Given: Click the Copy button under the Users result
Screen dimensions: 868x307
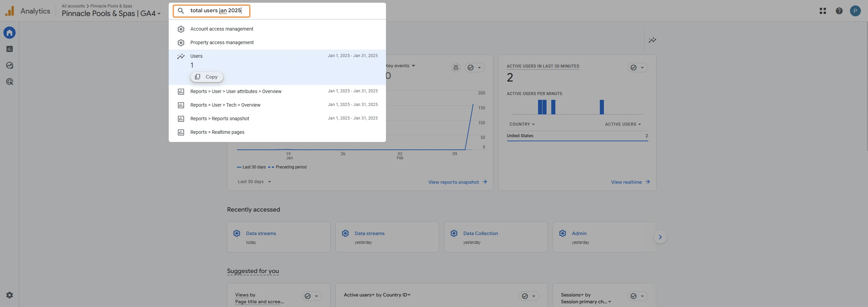Looking at the screenshot, I should 207,76.
